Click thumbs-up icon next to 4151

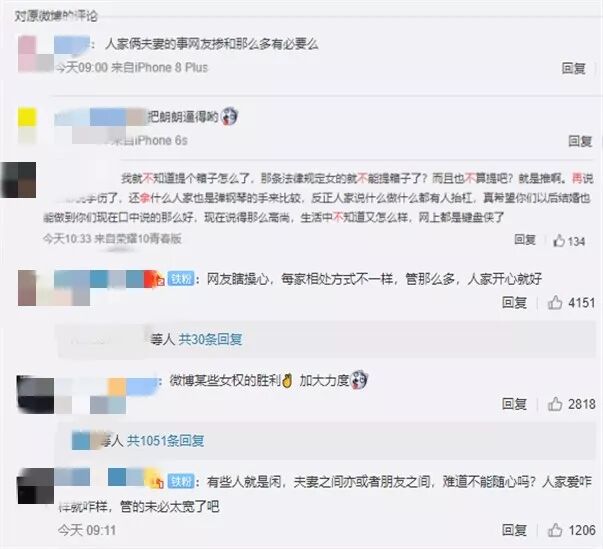pyautogui.click(x=555, y=302)
